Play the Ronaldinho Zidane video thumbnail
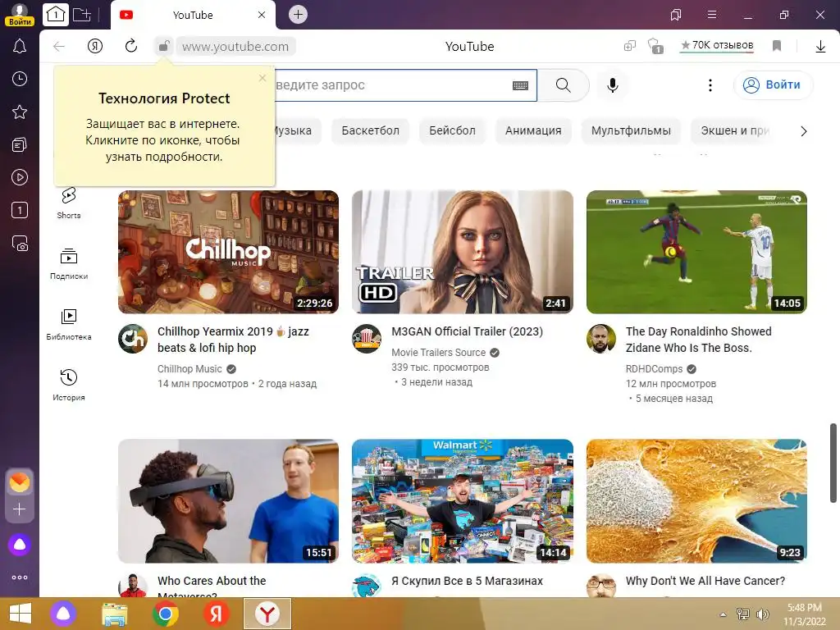This screenshot has height=630, width=840. 696,252
